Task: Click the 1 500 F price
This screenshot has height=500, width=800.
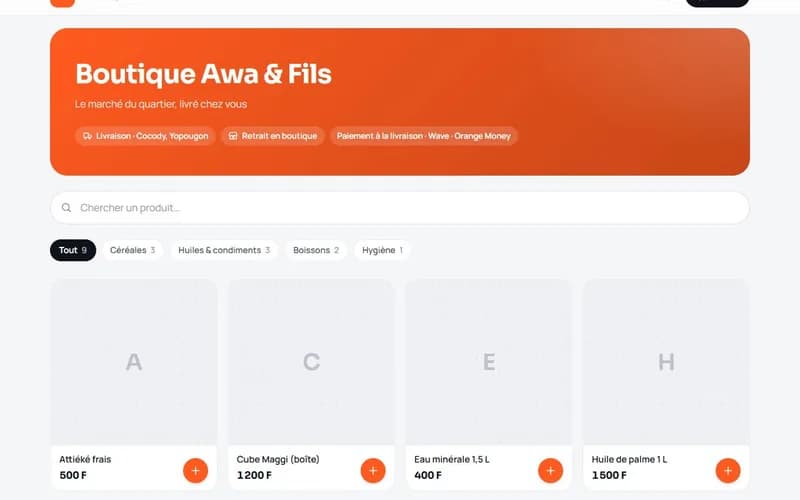Action: tap(609, 475)
